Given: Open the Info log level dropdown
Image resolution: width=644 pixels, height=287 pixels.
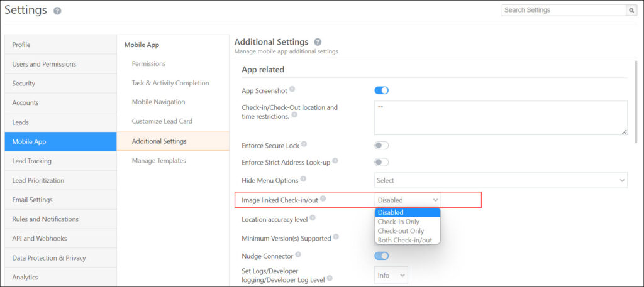Looking at the screenshot, I should coord(391,276).
